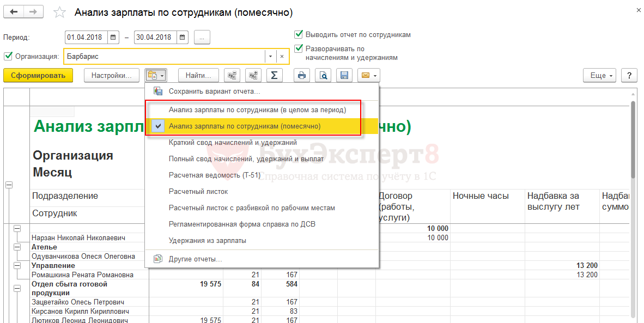Click the end date field 30.04.2018
644x323 pixels.
click(x=155, y=37)
